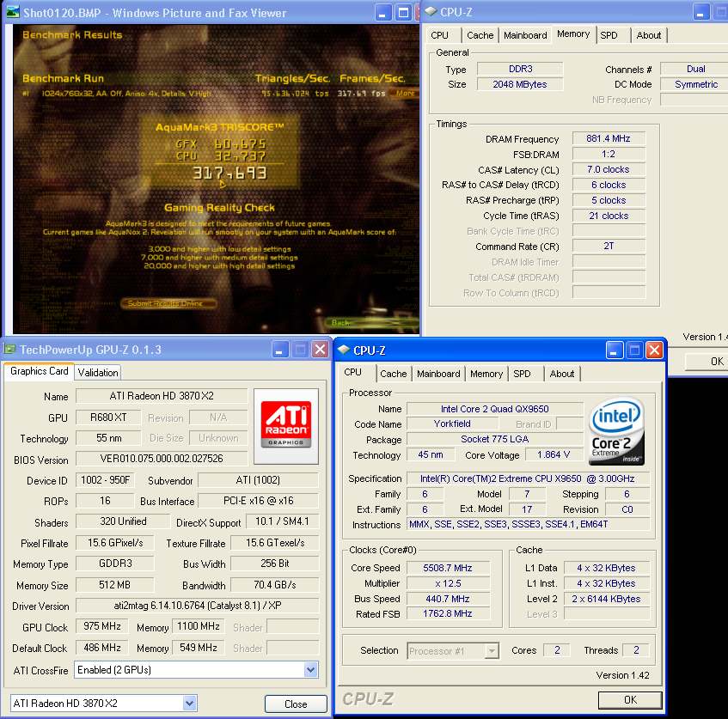Image resolution: width=728 pixels, height=719 pixels.
Task: Click the Device ID value 1002 - 950F
Action: [105, 480]
